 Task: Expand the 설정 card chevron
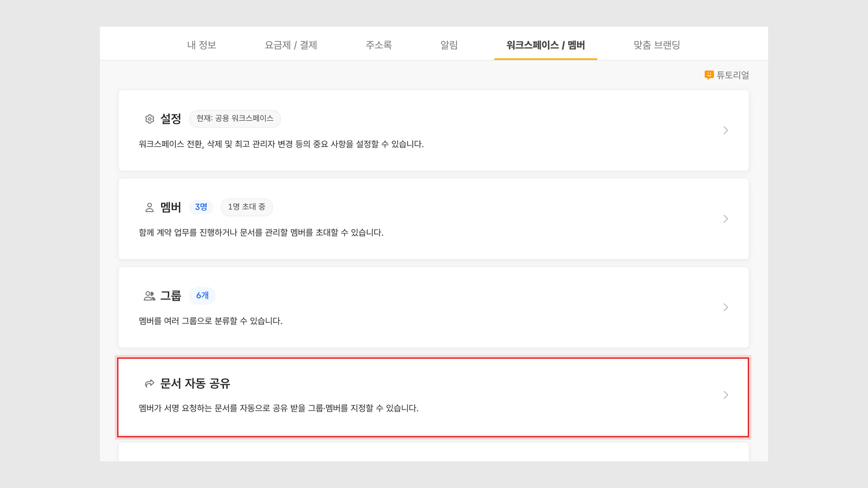pyautogui.click(x=725, y=130)
